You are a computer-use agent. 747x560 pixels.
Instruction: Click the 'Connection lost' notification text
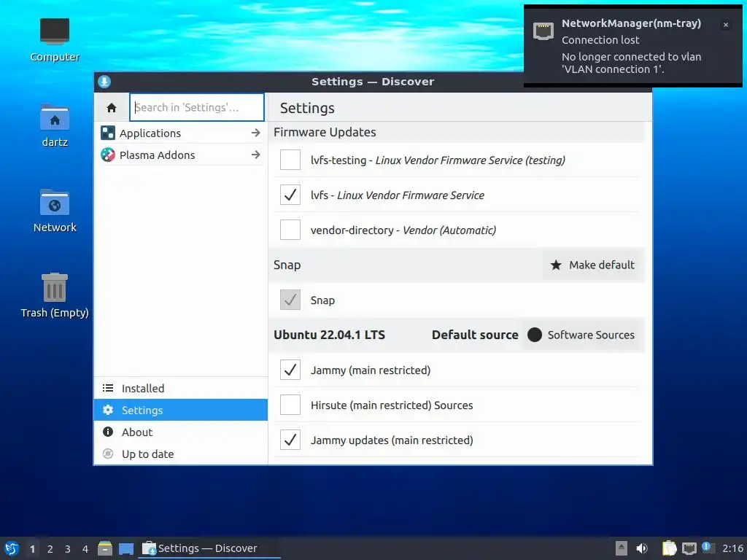coord(600,40)
